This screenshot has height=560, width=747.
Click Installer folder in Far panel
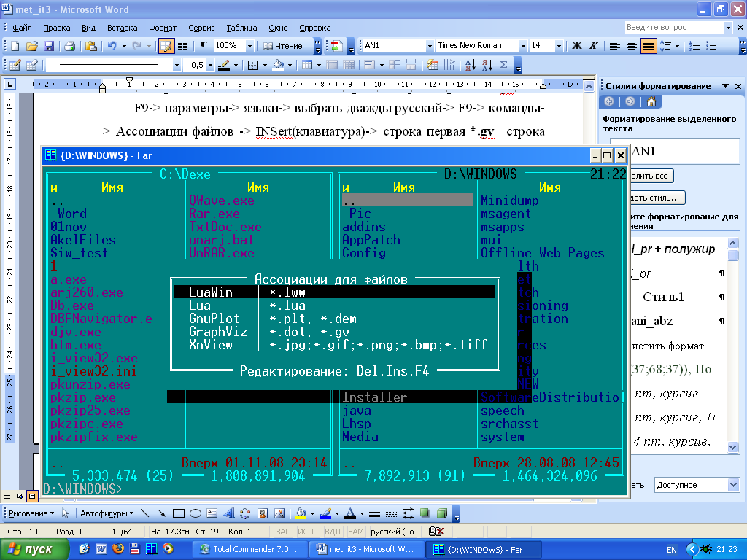(x=374, y=397)
